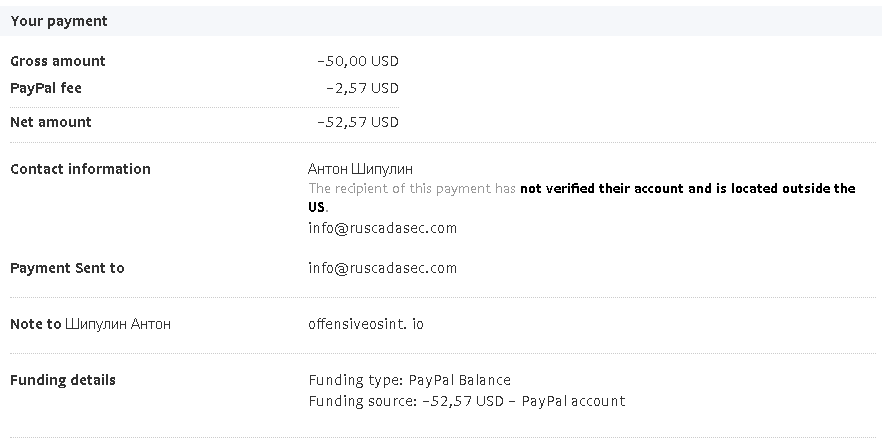Click the 'Note to Шипулин Антон' label

91,324
